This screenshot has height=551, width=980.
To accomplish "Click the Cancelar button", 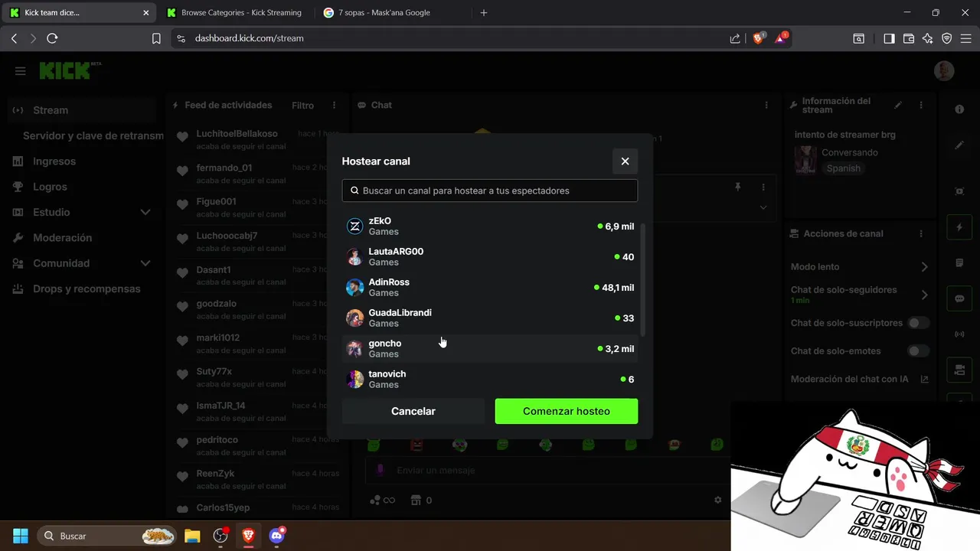I will coord(413,411).
